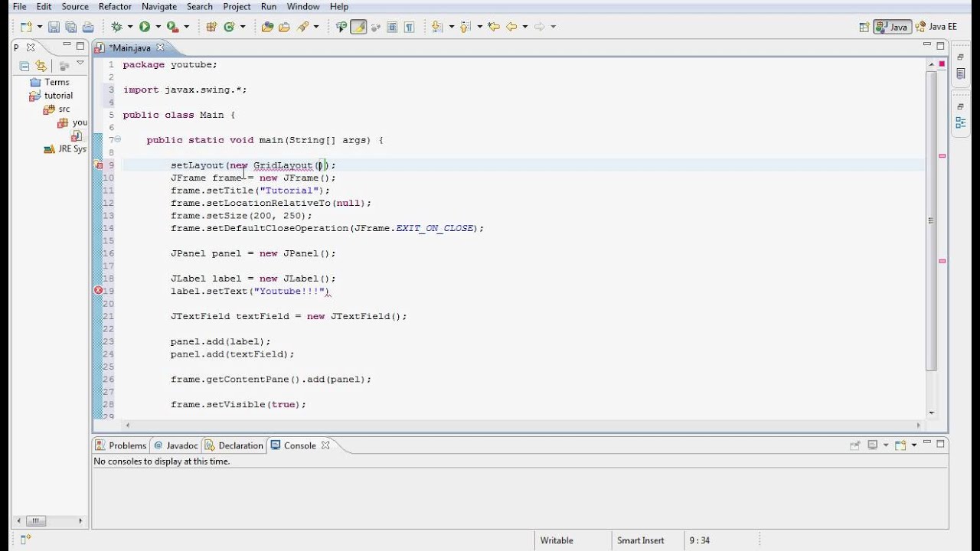Select the Console tab

point(300,445)
